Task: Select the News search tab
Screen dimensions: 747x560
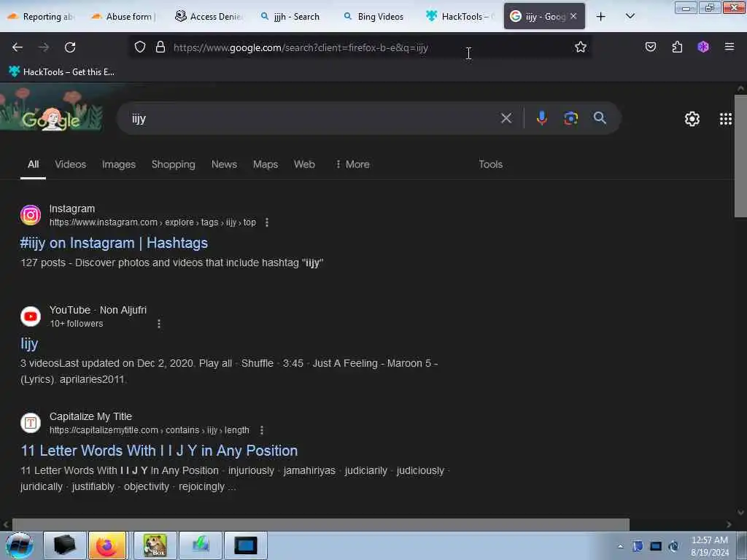Action: pyautogui.click(x=225, y=164)
